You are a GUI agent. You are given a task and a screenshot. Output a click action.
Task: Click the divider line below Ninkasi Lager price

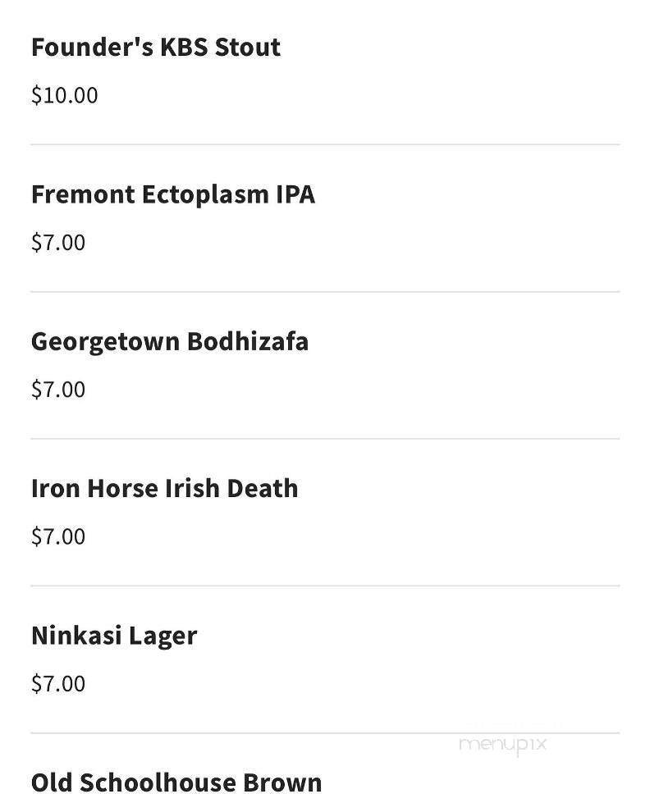325,733
